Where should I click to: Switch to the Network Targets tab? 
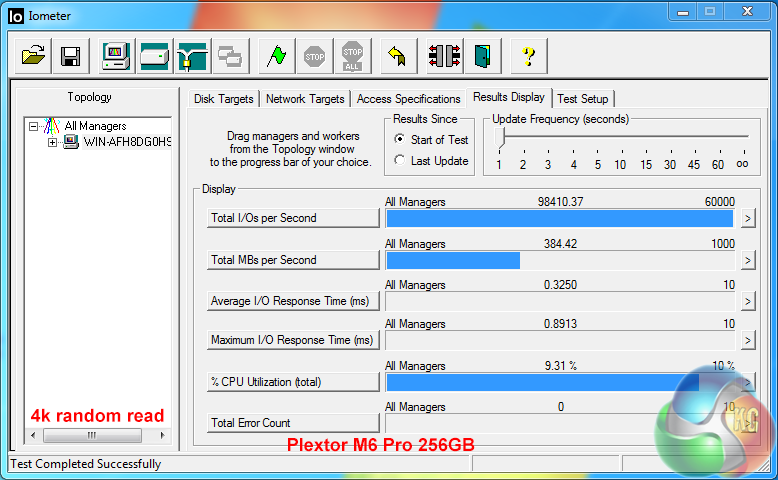point(305,99)
